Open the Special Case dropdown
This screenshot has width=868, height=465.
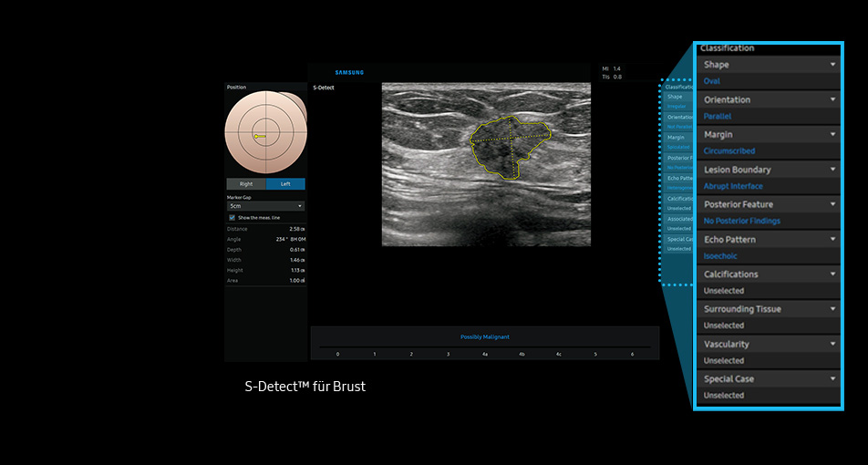(x=769, y=378)
